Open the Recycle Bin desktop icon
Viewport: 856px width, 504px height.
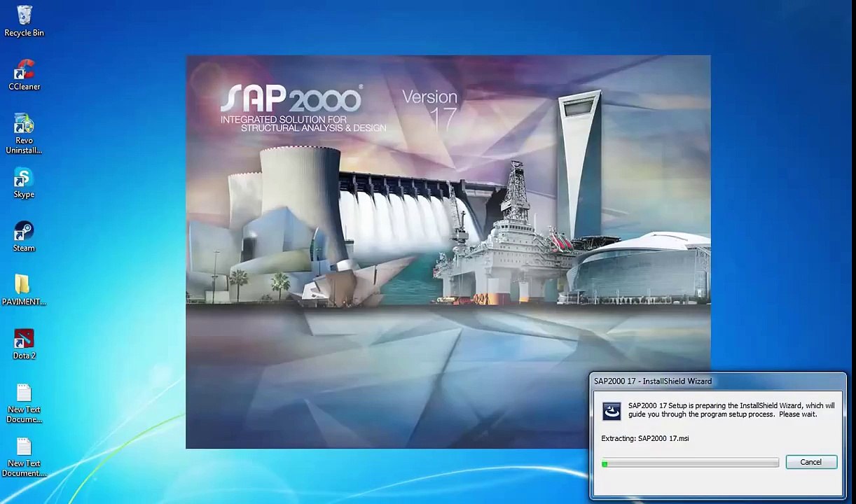(x=24, y=21)
